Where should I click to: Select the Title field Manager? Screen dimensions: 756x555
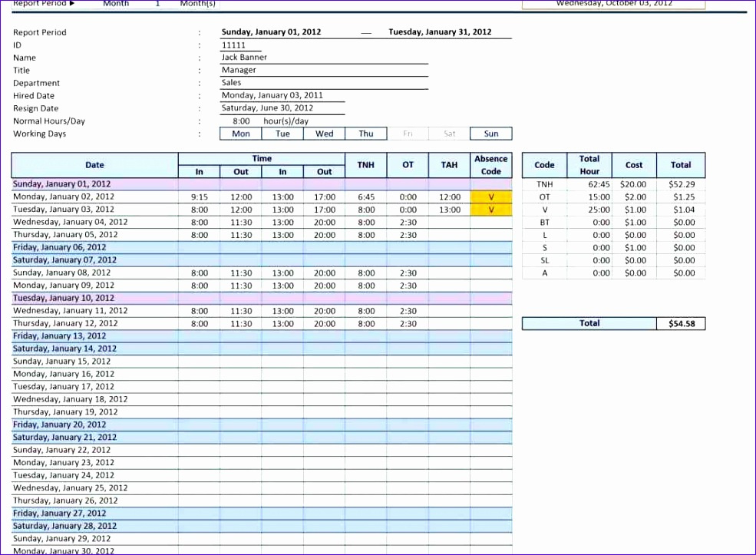coord(324,70)
